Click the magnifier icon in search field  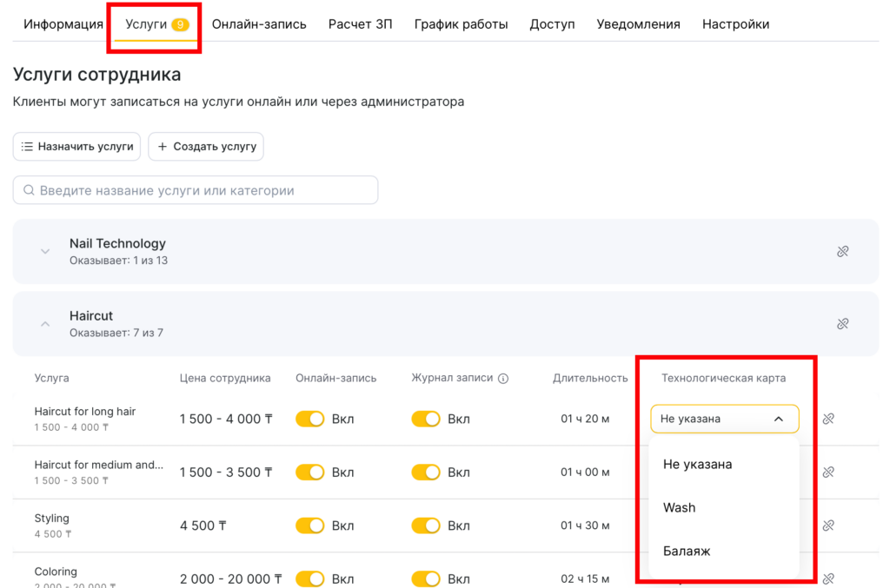[29, 190]
